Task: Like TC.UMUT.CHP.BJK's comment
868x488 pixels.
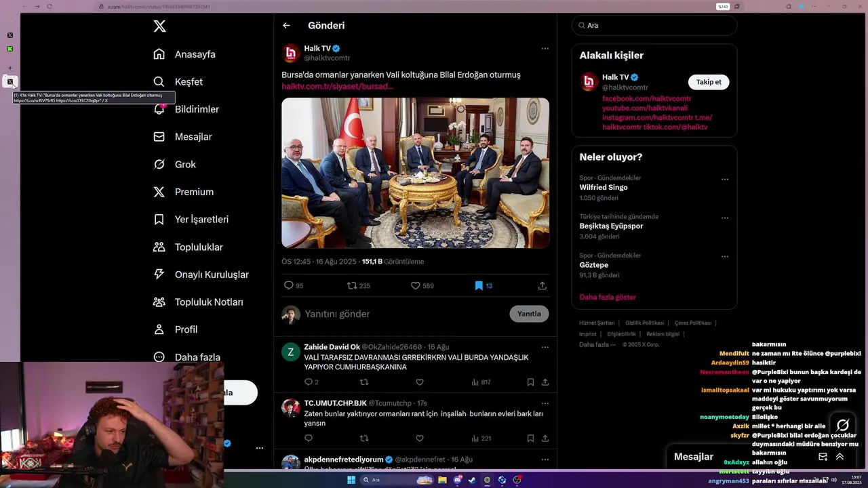Action: click(x=420, y=439)
